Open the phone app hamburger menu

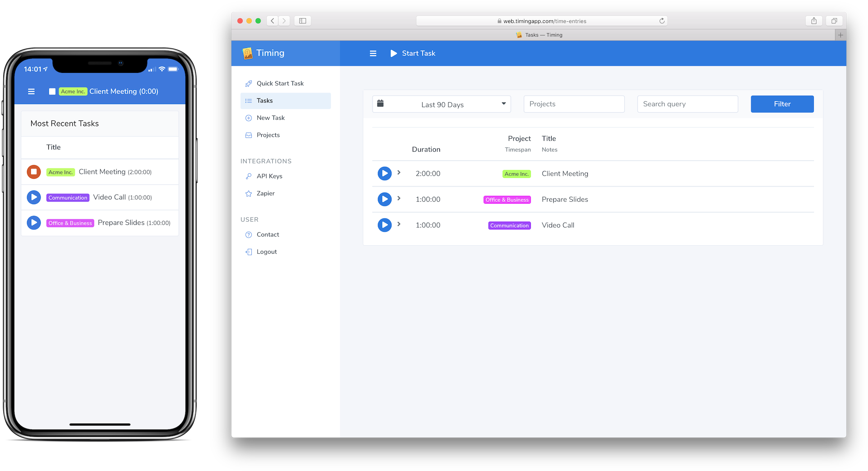(x=31, y=91)
